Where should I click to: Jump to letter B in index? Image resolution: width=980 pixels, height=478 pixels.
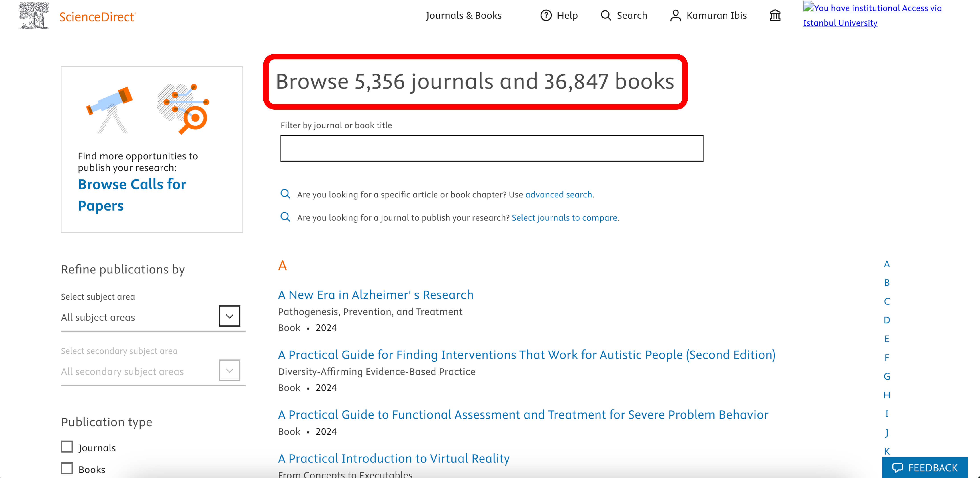[887, 282]
